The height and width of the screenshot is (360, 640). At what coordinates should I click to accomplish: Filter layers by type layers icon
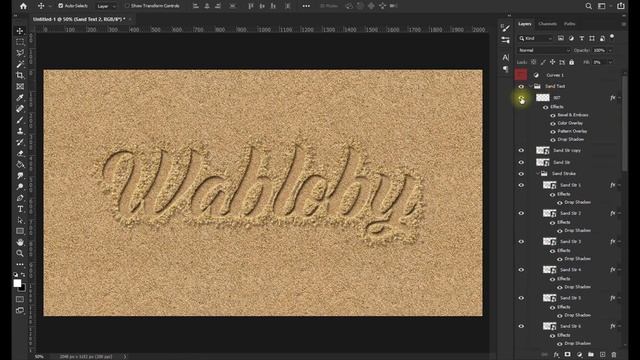click(582, 38)
